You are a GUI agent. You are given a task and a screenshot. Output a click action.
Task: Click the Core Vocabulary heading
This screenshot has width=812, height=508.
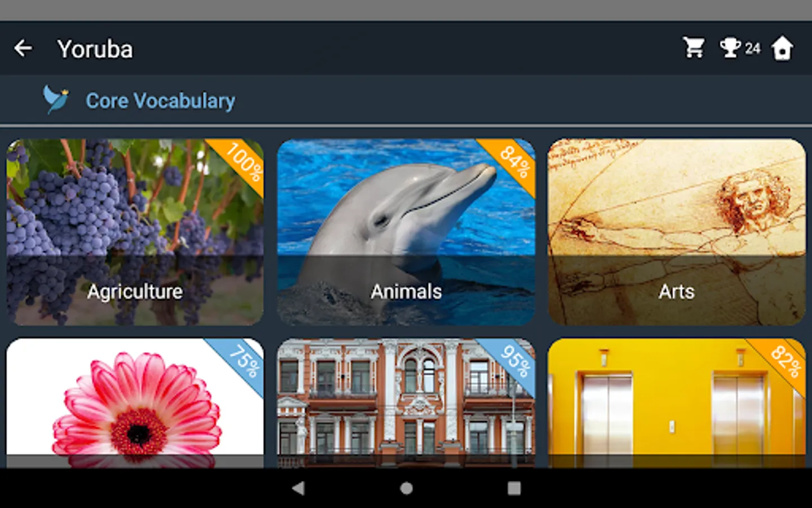click(x=160, y=100)
